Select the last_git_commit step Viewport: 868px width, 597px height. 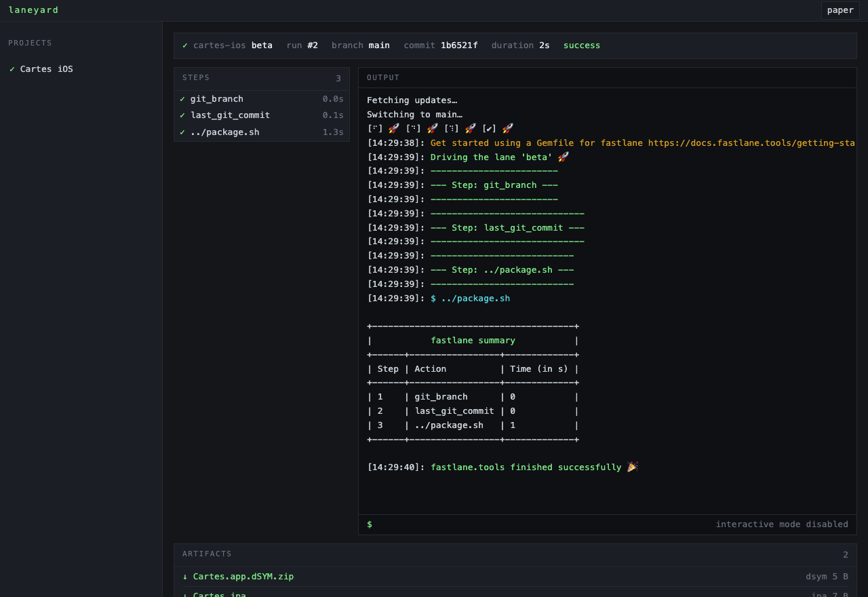[x=262, y=115]
